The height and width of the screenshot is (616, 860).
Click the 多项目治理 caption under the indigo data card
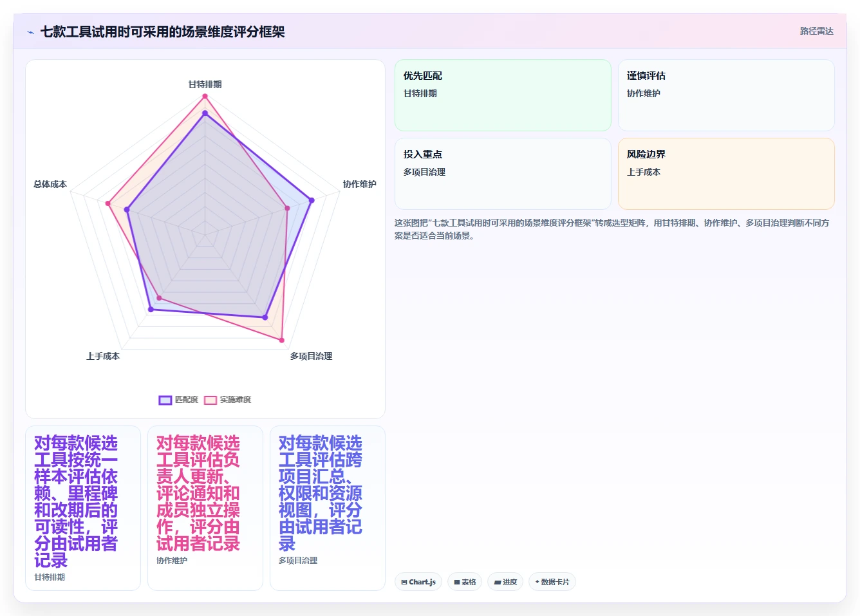pos(298,561)
